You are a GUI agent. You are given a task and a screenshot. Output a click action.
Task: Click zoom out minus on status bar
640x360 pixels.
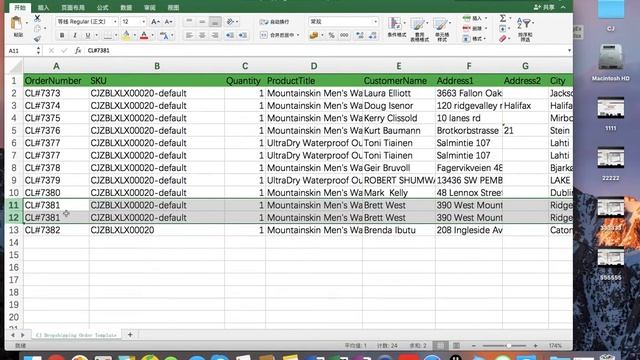(x=473, y=346)
